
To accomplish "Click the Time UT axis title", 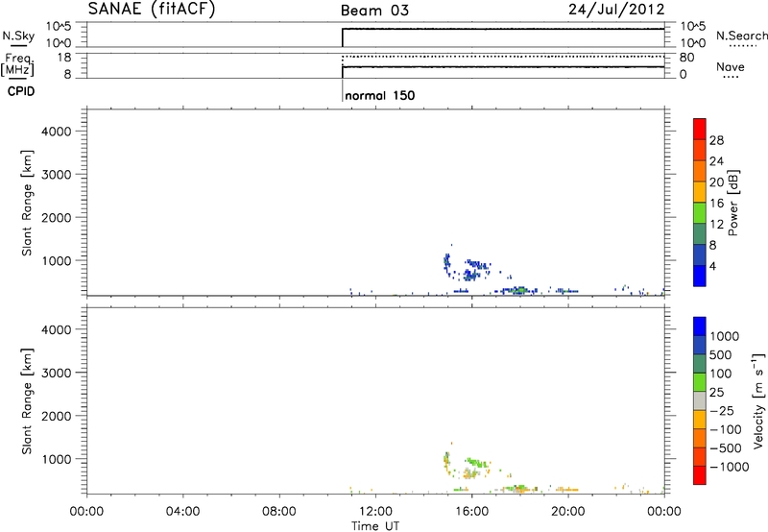I will 375,526.
